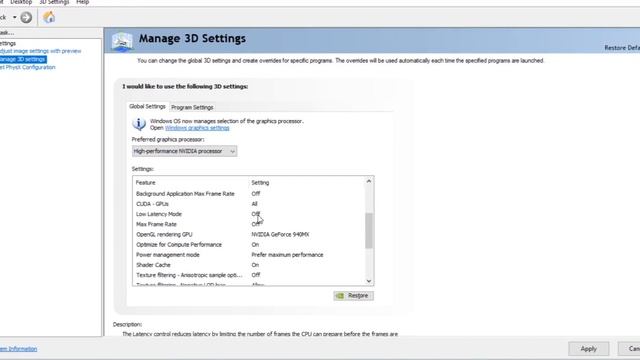Select the Shader Cache row
The image size is (640, 360).
248,265
